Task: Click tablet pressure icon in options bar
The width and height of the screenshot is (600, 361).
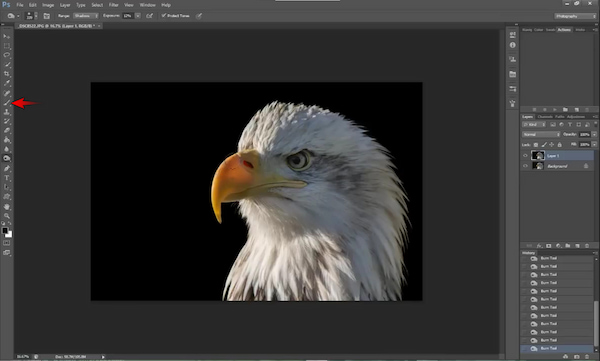Action: (x=199, y=16)
